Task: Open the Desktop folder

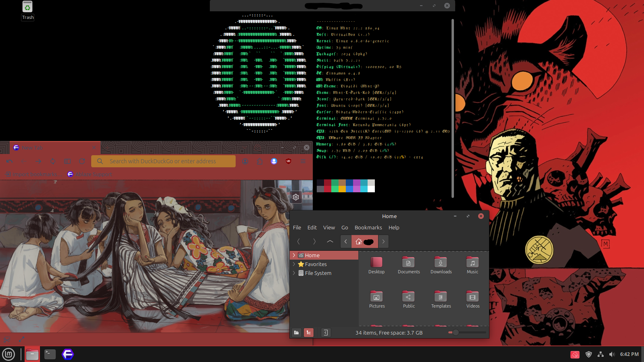Action: coord(376,265)
